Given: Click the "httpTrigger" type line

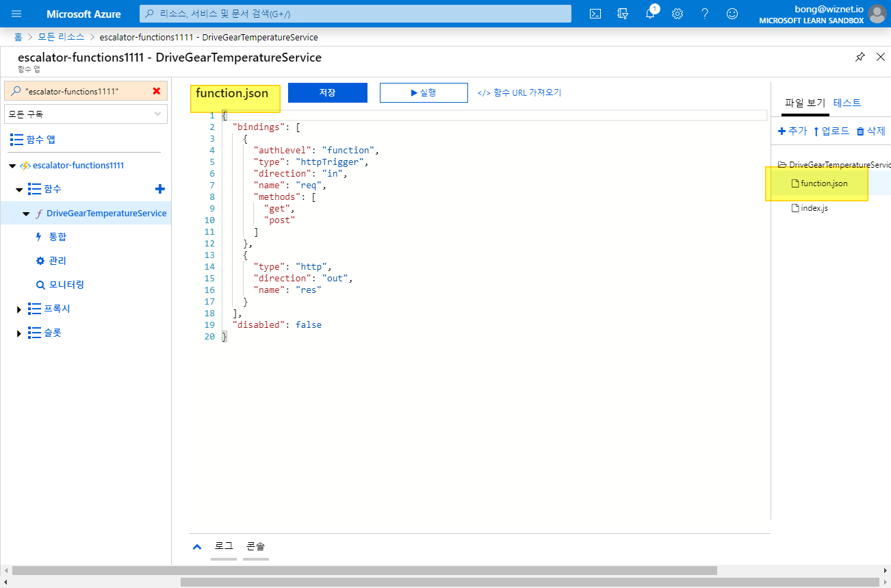Looking at the screenshot, I should (x=311, y=162).
